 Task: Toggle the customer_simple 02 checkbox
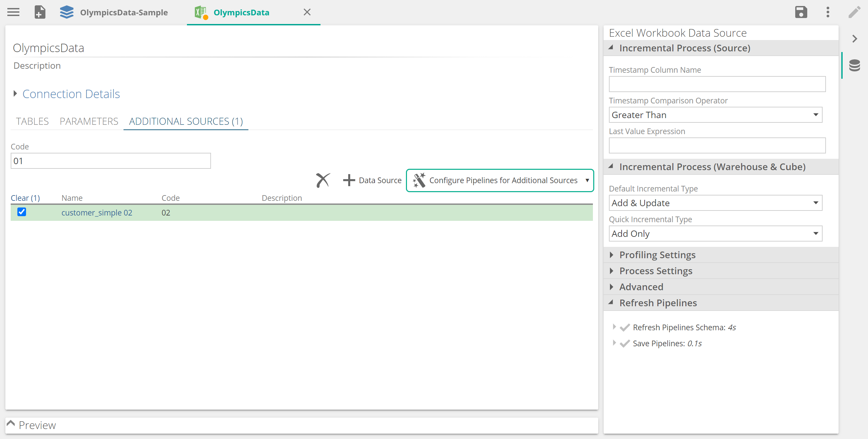coord(22,212)
